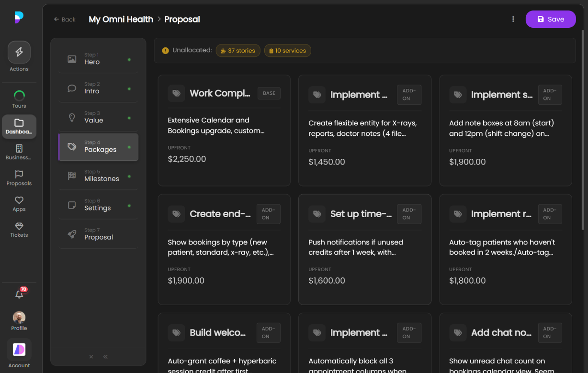Open the Work Compl... base package card
The width and height of the screenshot is (588, 373).
coord(224,130)
